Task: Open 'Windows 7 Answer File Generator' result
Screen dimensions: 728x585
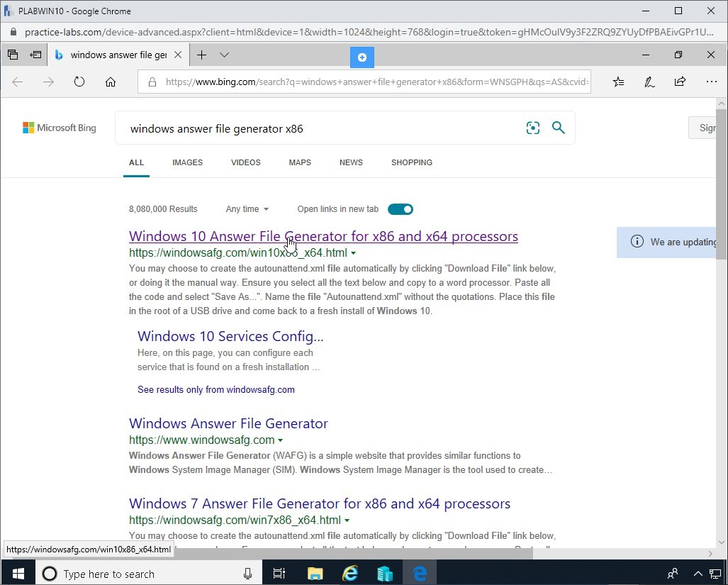Action: coord(320,503)
